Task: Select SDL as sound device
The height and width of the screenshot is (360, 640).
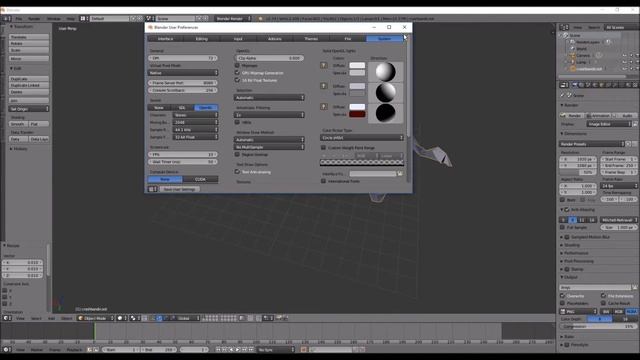Action: coord(182,108)
